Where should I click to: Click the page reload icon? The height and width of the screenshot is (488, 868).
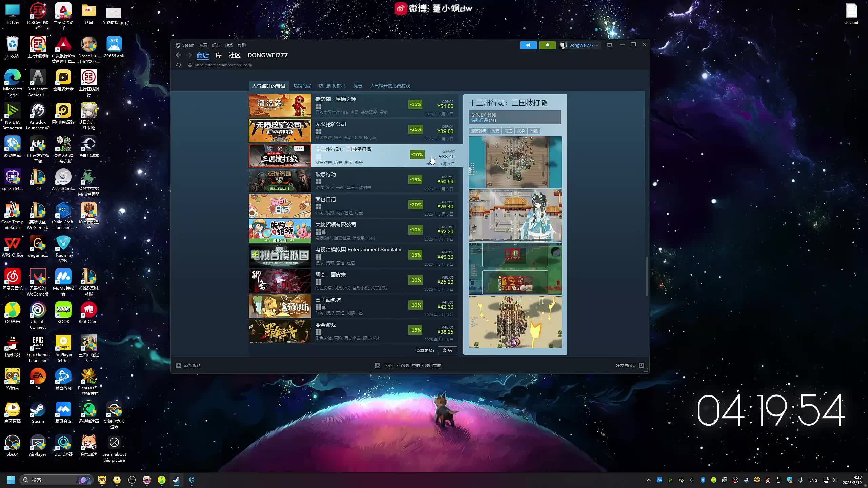(x=179, y=65)
